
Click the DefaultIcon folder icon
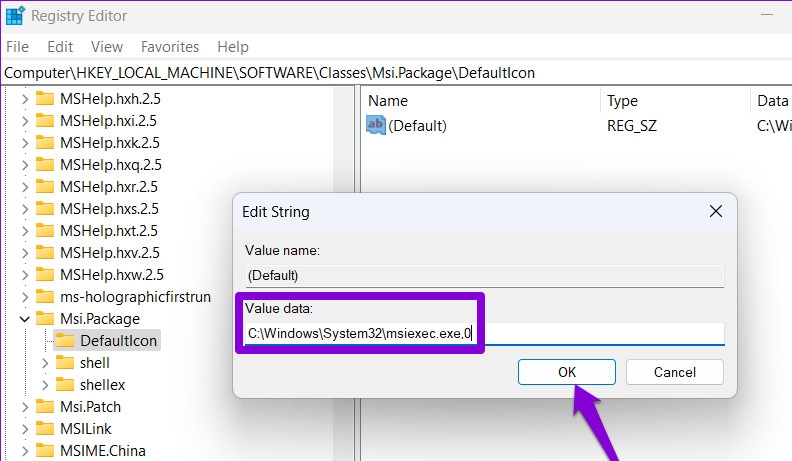coord(65,341)
